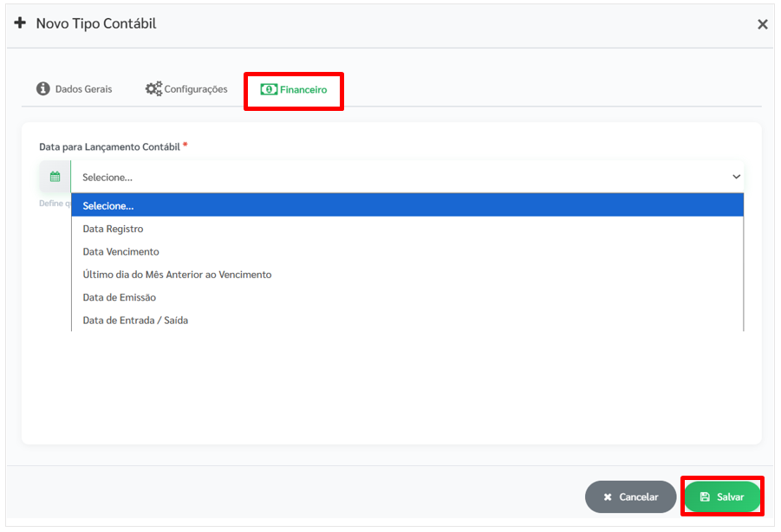This screenshot has width=781, height=532.
Task: Select Data Registro from the list
Action: click(113, 229)
